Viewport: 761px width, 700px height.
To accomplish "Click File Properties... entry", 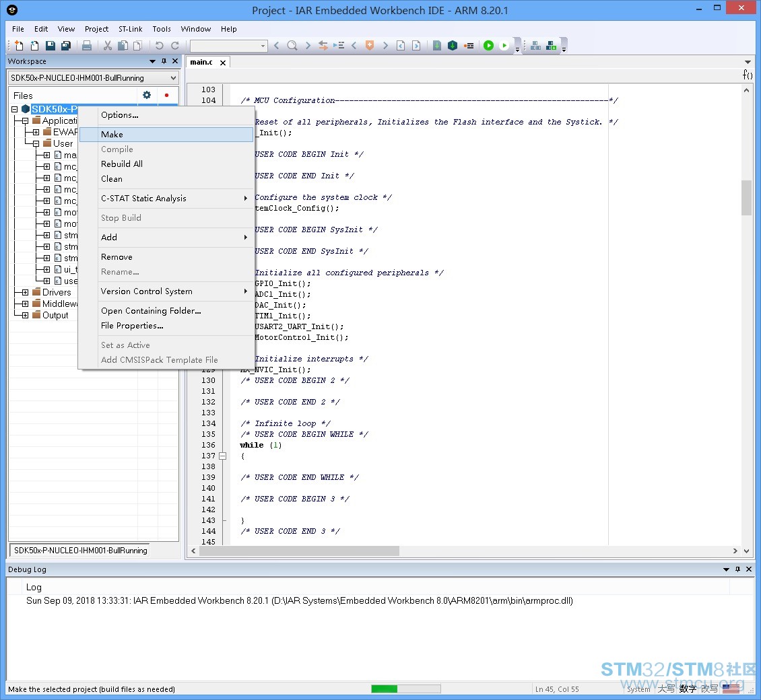I will point(166,326).
